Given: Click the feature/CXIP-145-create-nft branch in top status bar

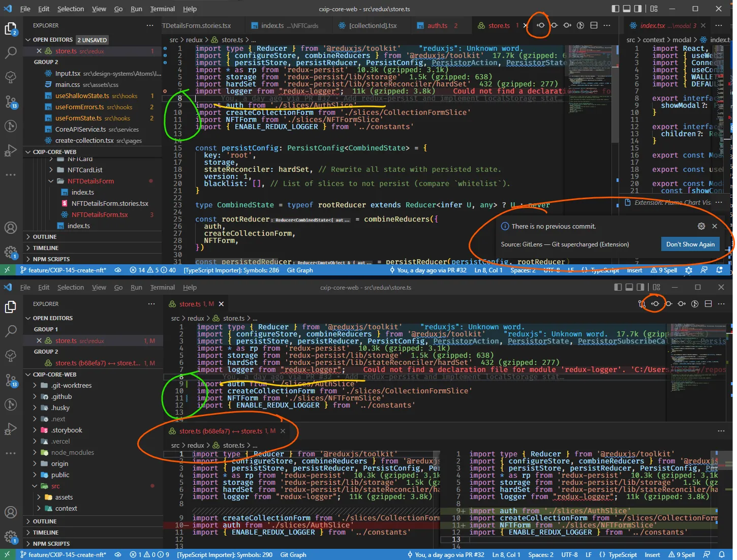Looking at the screenshot, I should pos(63,270).
